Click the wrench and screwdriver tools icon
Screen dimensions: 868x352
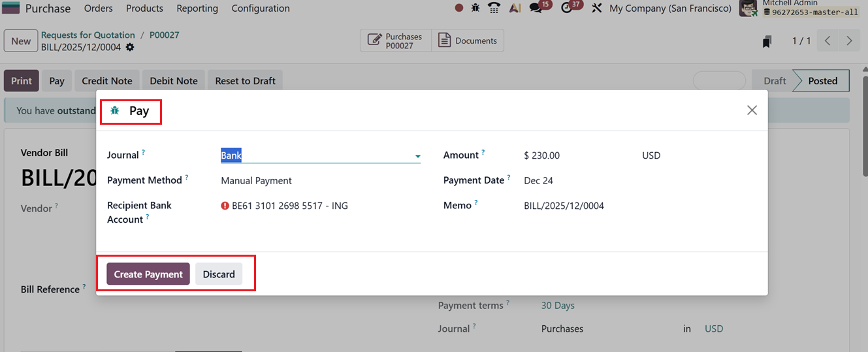coord(596,8)
